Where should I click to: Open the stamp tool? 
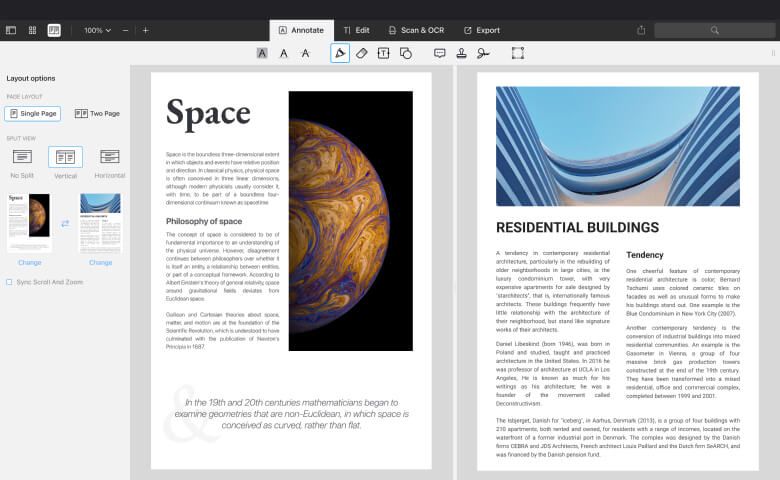[461, 53]
